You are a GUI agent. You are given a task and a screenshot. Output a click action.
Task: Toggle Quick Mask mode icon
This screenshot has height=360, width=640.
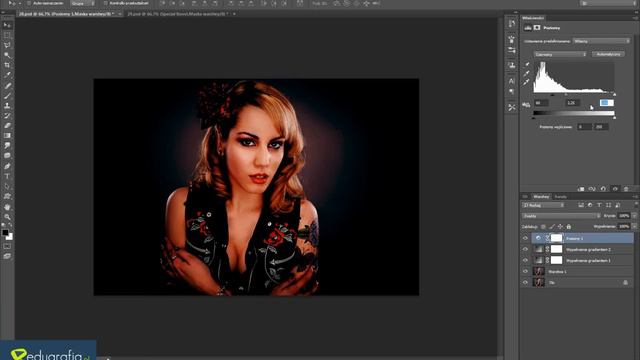coord(7,247)
